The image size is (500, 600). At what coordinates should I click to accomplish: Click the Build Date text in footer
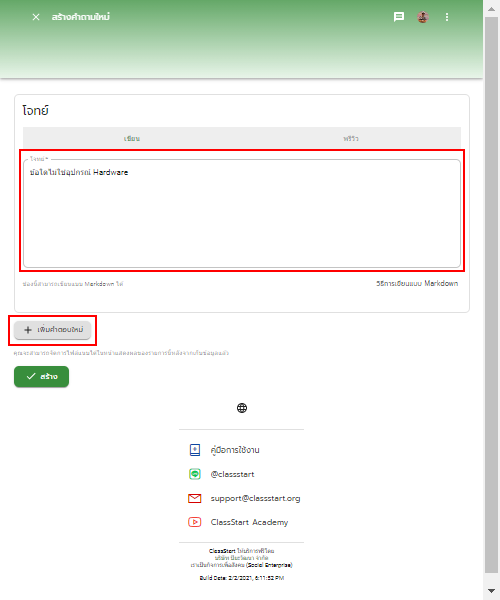[x=242, y=578]
